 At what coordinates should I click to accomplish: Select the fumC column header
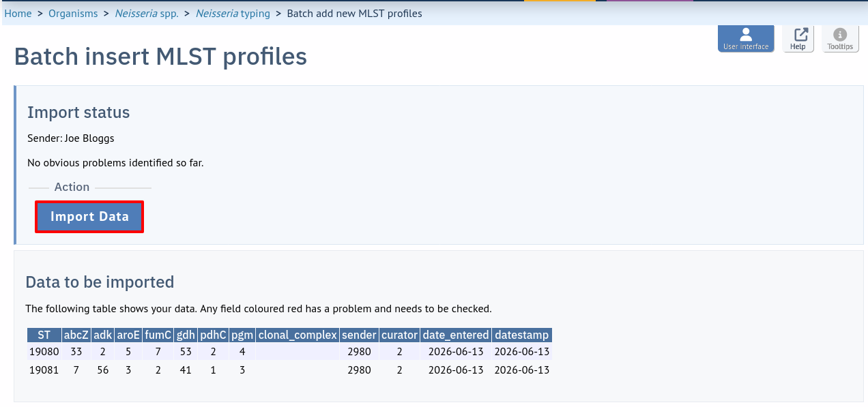[158, 335]
